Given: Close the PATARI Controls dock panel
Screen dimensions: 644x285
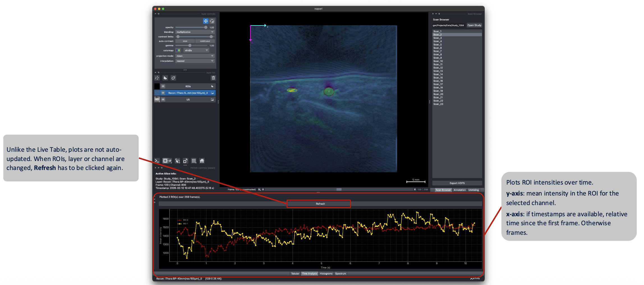Looking at the screenshot, I should (x=155, y=168).
